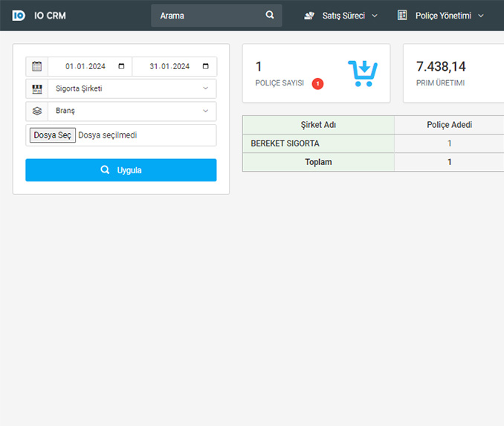Click the blue shopping cart download icon

tap(362, 73)
